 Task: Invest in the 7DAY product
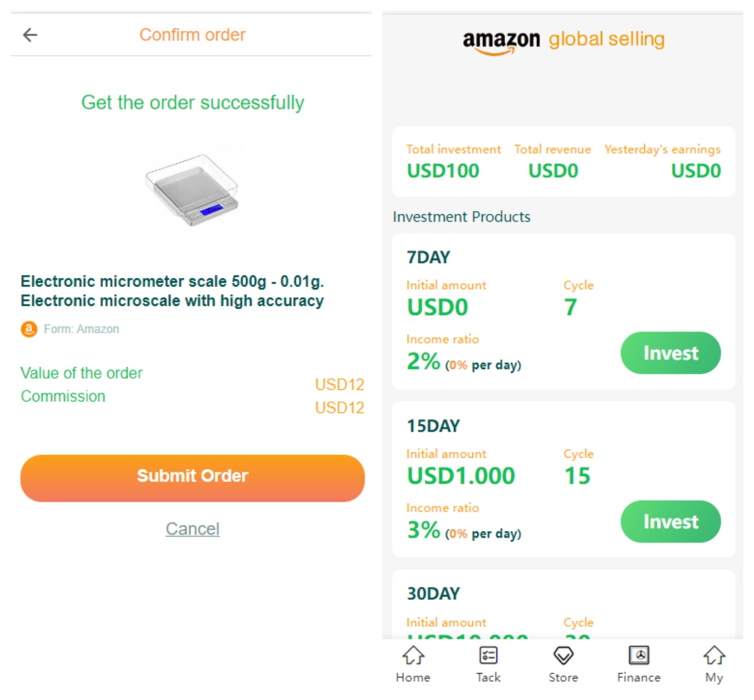coord(671,353)
